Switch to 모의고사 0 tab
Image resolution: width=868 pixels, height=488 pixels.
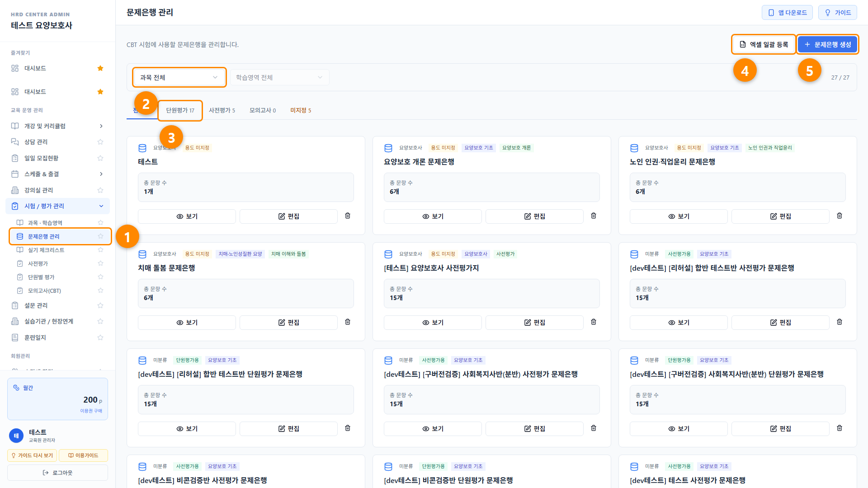click(263, 110)
